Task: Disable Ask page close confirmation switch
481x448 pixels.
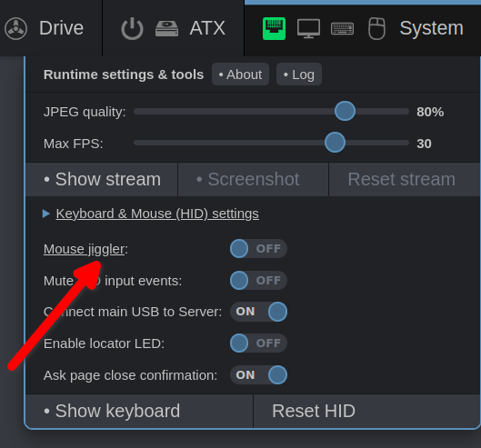Action: pos(258,375)
